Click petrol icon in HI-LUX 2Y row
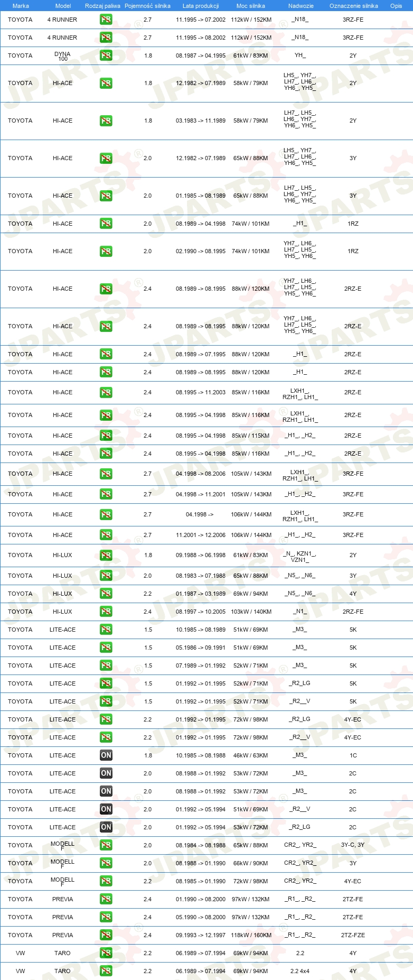413x980 pixels. pyautogui.click(x=106, y=555)
